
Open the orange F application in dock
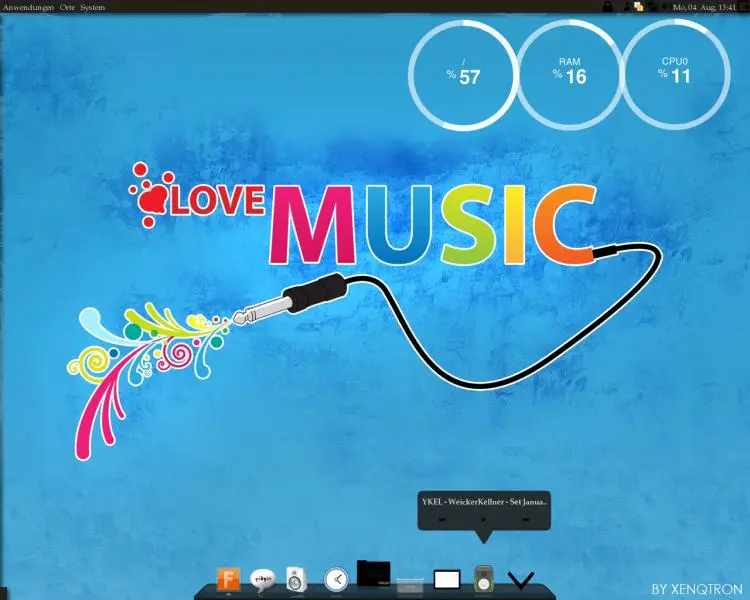tap(229, 578)
